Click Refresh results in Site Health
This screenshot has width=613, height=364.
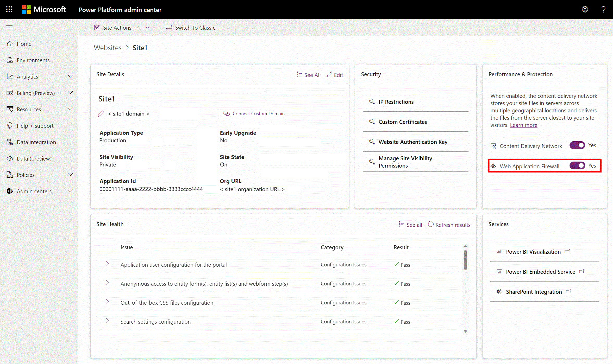tap(449, 225)
